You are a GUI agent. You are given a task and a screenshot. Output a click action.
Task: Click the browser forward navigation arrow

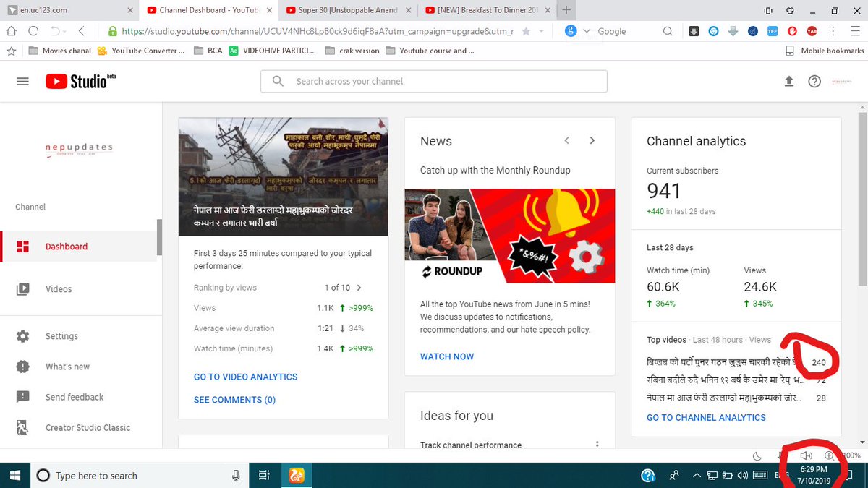(x=81, y=31)
